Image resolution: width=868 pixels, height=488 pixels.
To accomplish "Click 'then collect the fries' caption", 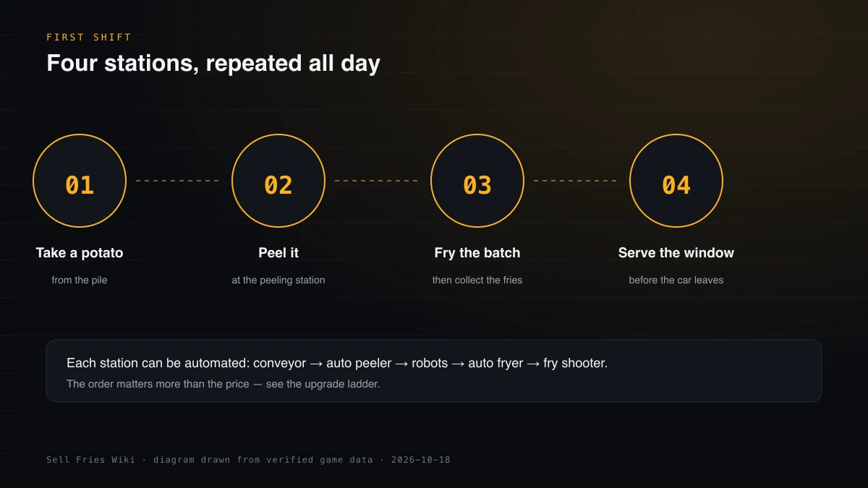I will point(477,280).
